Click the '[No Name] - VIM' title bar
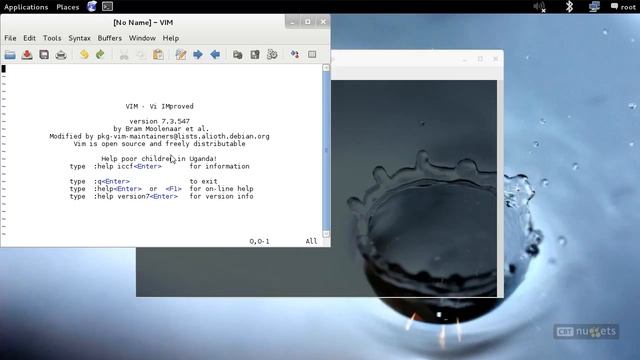The height and width of the screenshot is (360, 640). (143, 22)
